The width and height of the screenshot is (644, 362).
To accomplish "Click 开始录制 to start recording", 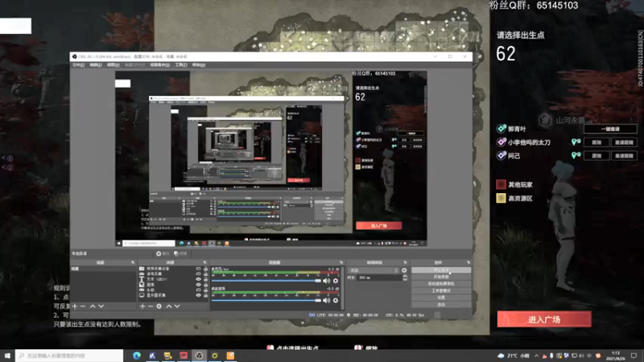I will tap(441, 277).
